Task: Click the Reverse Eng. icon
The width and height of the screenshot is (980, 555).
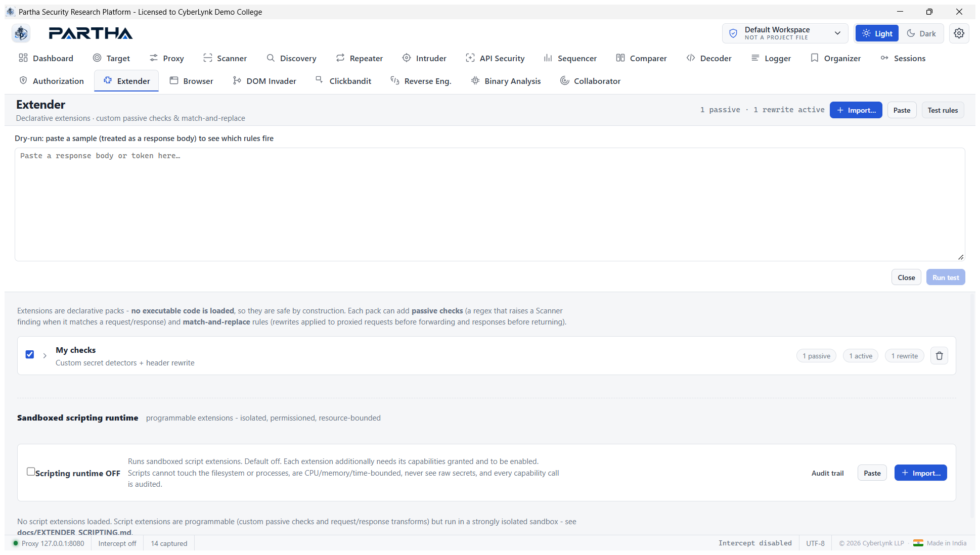Action: coord(395,81)
